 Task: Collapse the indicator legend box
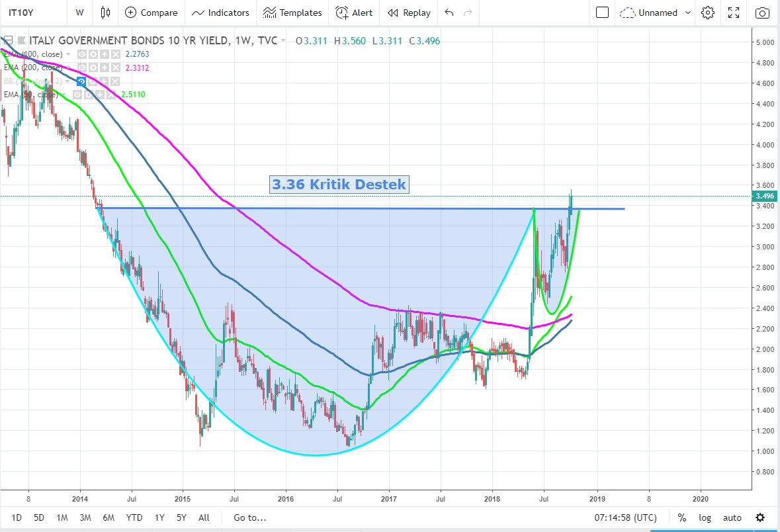[x=7, y=41]
